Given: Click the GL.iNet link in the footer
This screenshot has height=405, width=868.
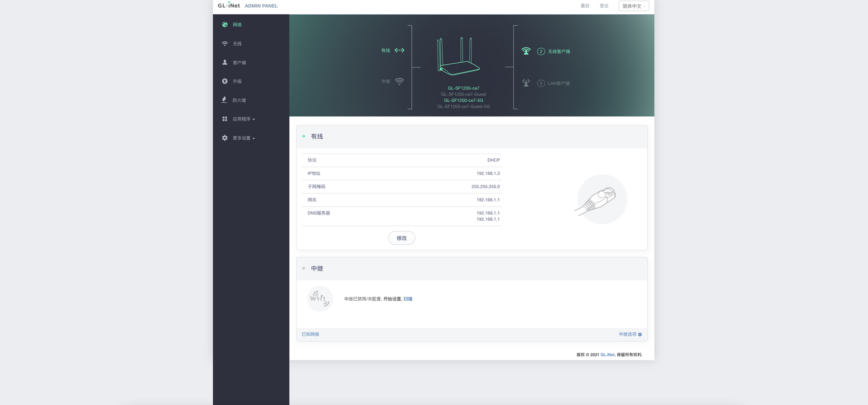Looking at the screenshot, I should [607, 354].
